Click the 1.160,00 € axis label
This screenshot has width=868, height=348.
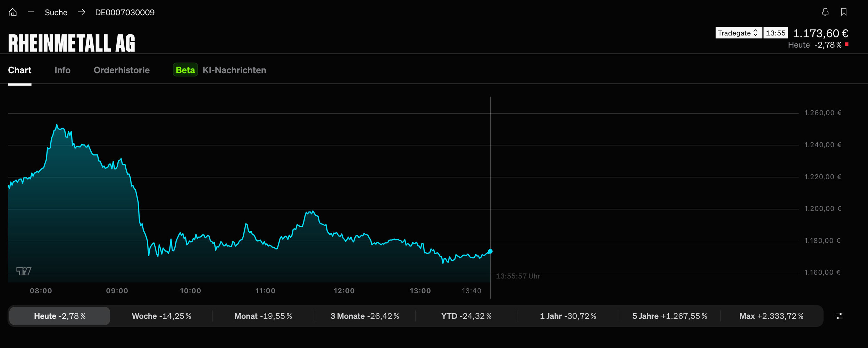tap(823, 272)
